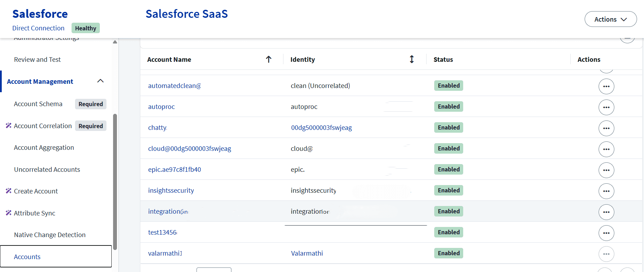644x272 pixels.
Task: Sort by Identity column arrows
Action: click(412, 59)
